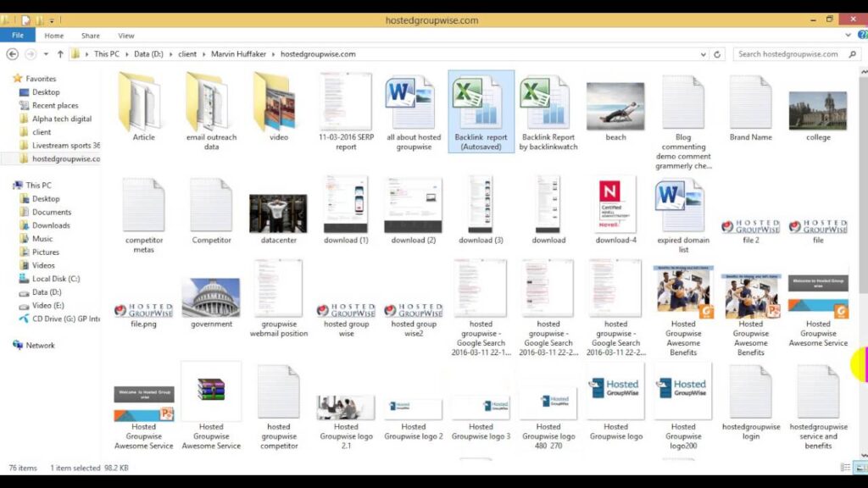Open Recent places in Favorites
This screenshot has height=488, width=868.
point(55,105)
